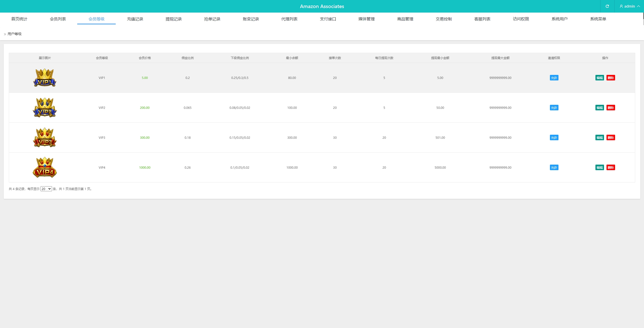
Task: Click the page vertical scrollbar
Action: pyautogui.click(x=643, y=19)
